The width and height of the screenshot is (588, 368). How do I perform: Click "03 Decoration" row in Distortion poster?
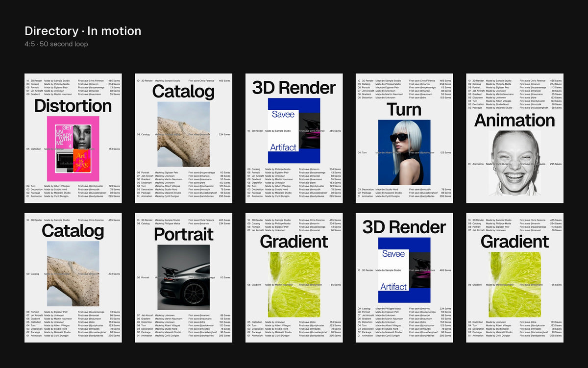pyautogui.click(x=73, y=190)
